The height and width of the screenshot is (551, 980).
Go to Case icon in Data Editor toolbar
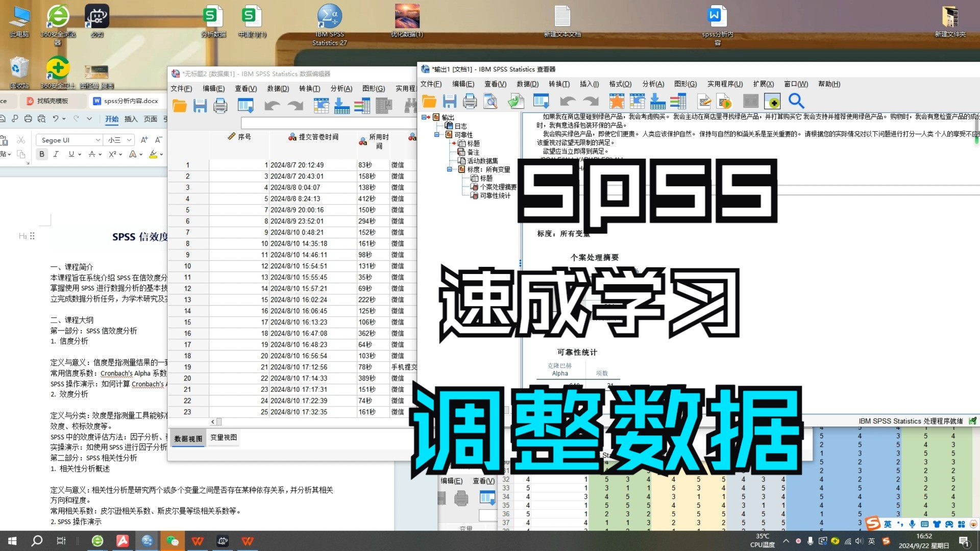pyautogui.click(x=321, y=106)
